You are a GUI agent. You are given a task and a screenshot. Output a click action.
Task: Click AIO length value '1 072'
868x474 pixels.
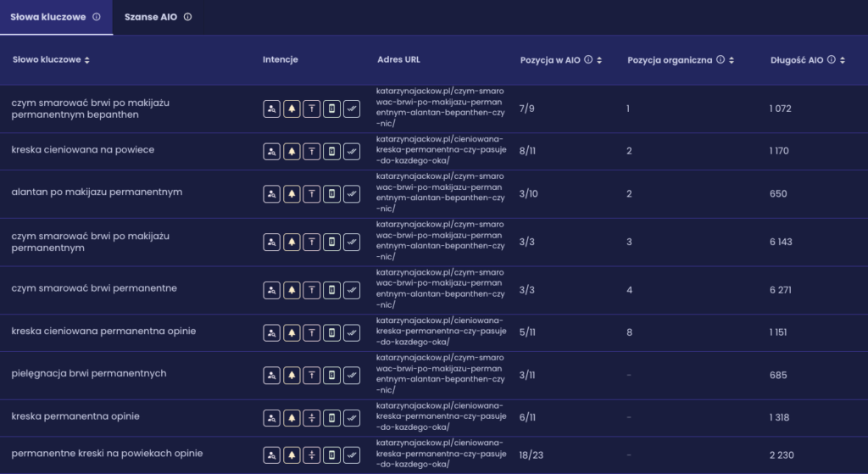click(x=781, y=109)
